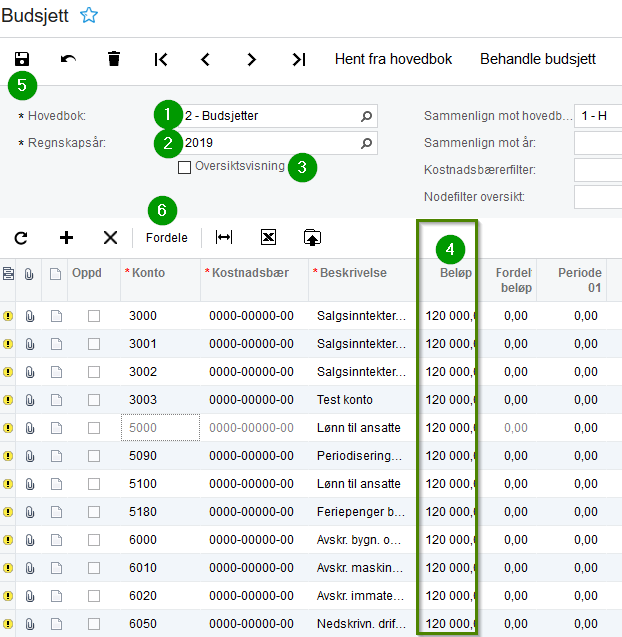
Task: Tick Oppd checkbox for account 5100
Action: click(x=94, y=484)
